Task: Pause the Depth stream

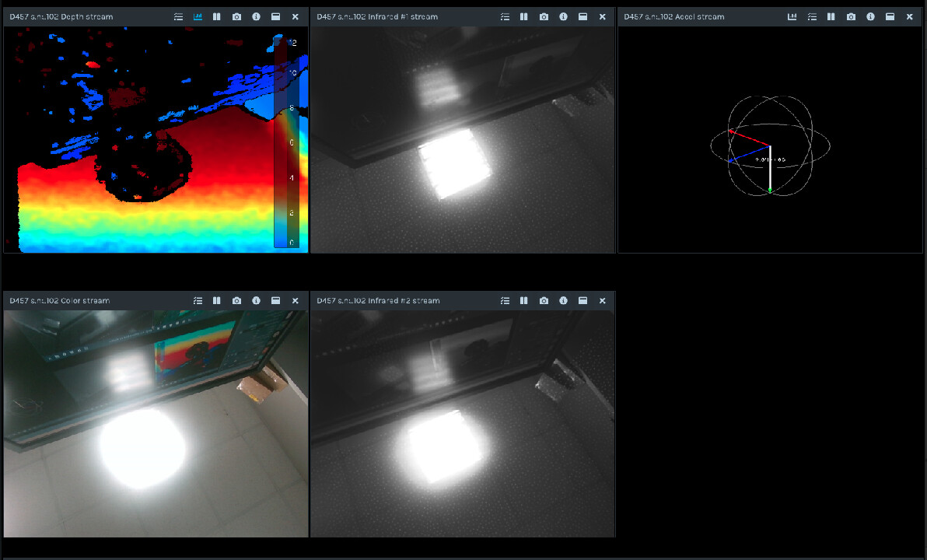Action: click(217, 16)
